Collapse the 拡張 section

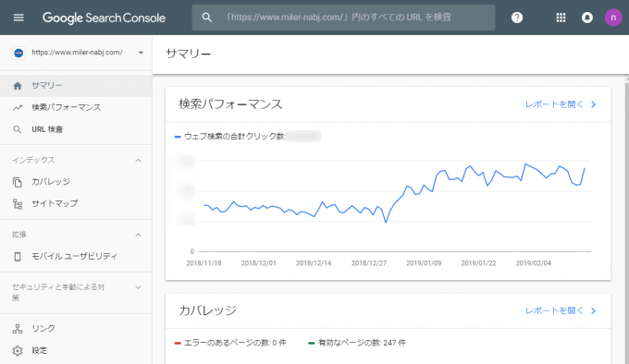(138, 235)
